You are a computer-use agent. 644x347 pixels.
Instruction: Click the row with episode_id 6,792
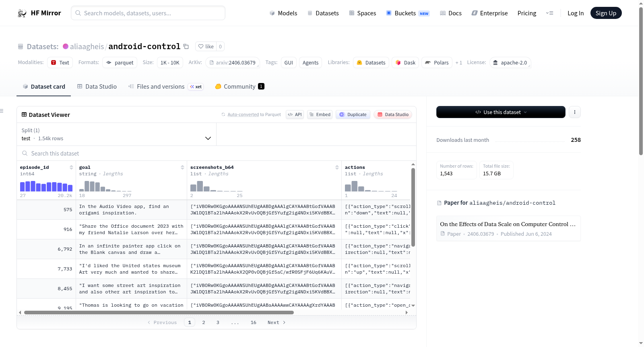pyautogui.click(x=213, y=249)
